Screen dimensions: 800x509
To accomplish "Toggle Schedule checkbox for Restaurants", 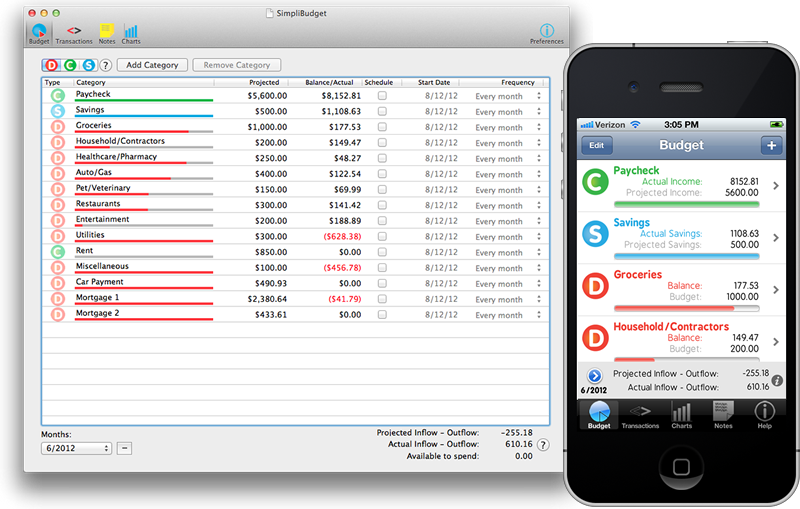I will click(382, 205).
